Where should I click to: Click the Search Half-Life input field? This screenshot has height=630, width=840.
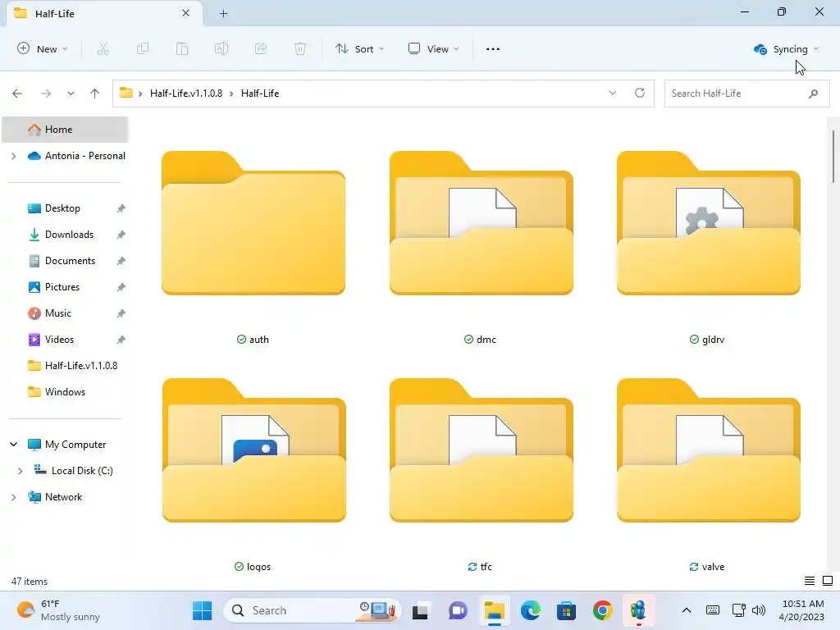(746, 94)
